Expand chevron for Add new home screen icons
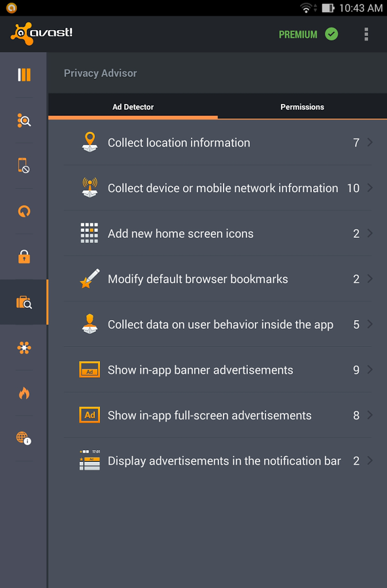 click(370, 233)
